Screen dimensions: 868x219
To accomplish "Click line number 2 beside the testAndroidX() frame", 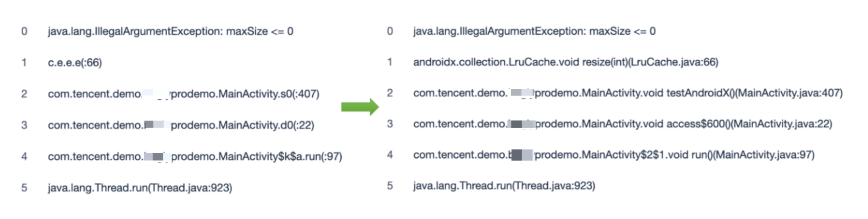I will coord(390,93).
